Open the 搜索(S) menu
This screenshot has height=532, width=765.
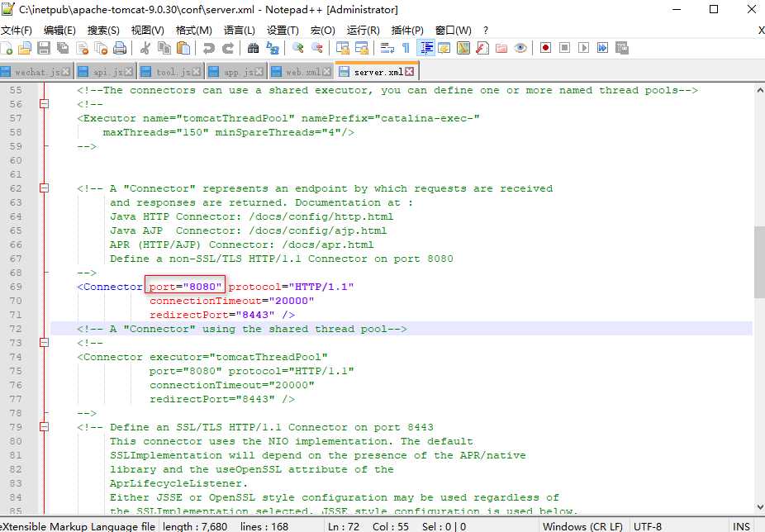[103, 31]
